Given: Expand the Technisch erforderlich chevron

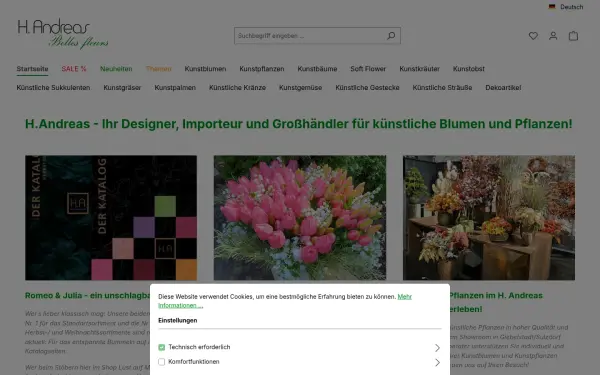Looking at the screenshot, I should pyautogui.click(x=437, y=348).
